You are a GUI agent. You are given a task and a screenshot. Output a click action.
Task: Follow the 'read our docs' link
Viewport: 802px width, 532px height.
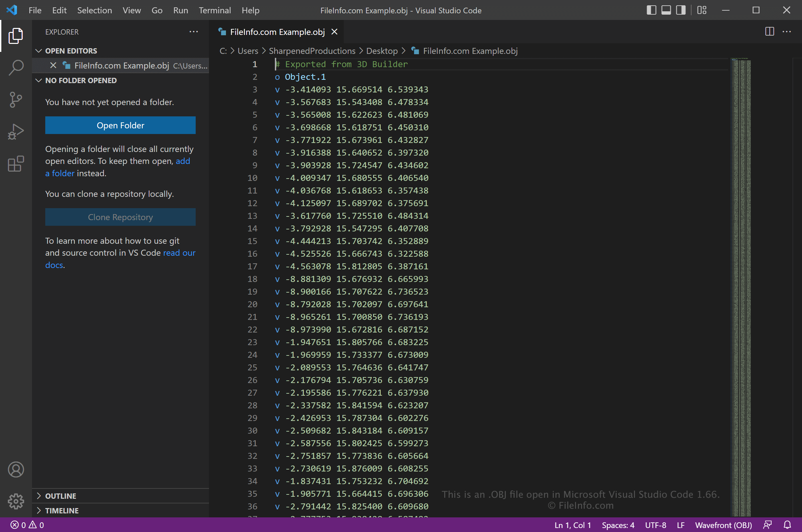(x=179, y=253)
